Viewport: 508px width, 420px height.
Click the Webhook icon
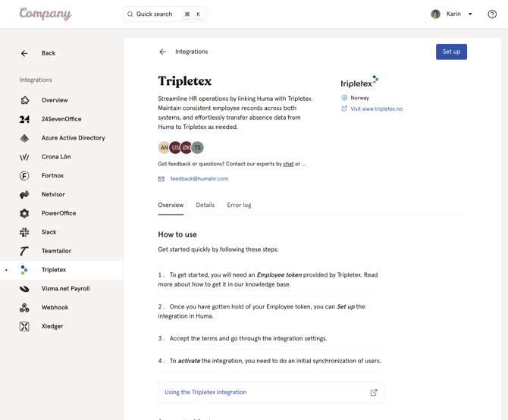(x=24, y=308)
